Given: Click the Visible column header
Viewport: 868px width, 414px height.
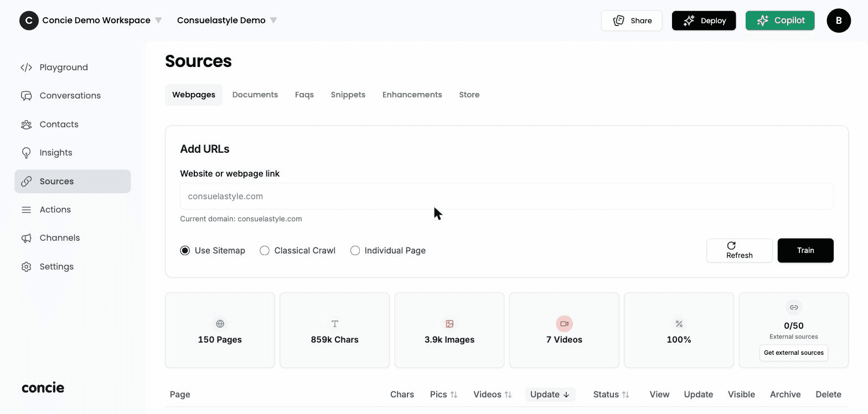Looking at the screenshot, I should pyautogui.click(x=741, y=395).
